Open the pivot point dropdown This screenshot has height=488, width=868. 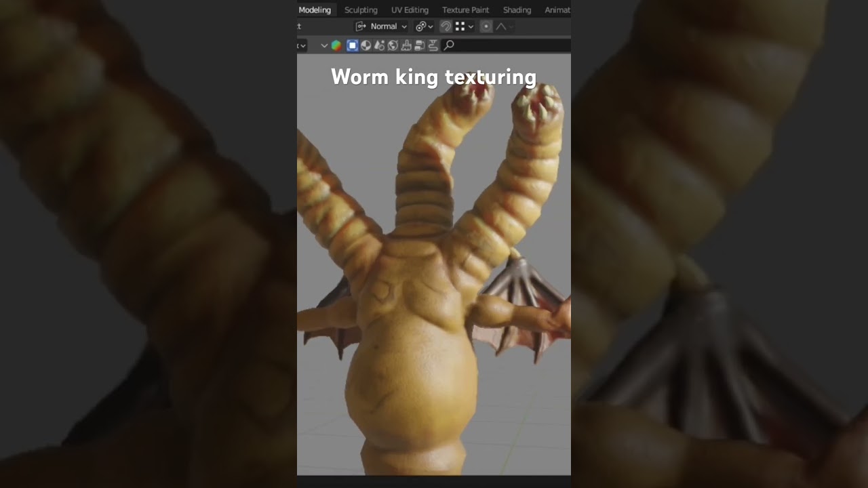click(x=424, y=26)
